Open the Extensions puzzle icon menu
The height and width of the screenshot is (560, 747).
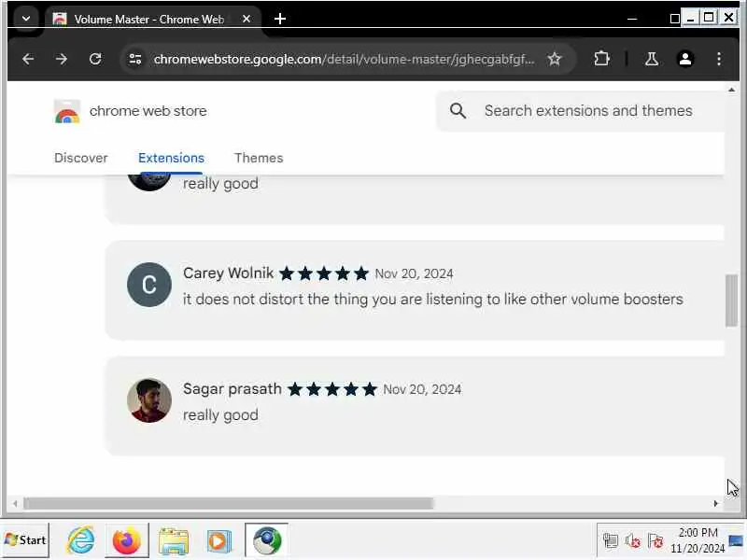601,59
